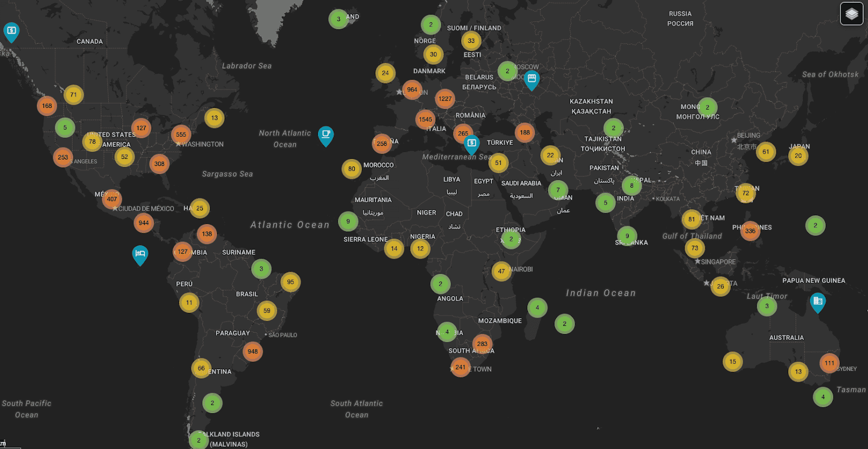Expand the 1227 cluster in central Europe
Image resolution: width=868 pixels, height=449 pixels.
(445, 99)
